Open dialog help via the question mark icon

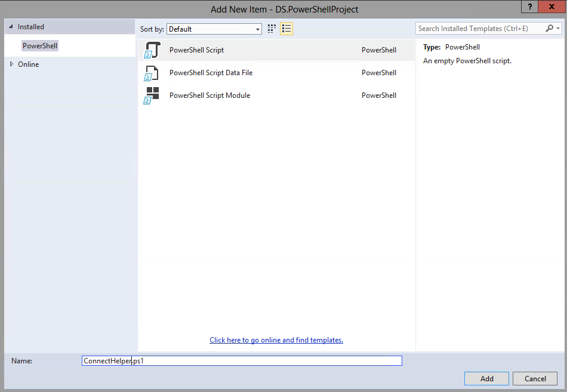pyautogui.click(x=529, y=7)
